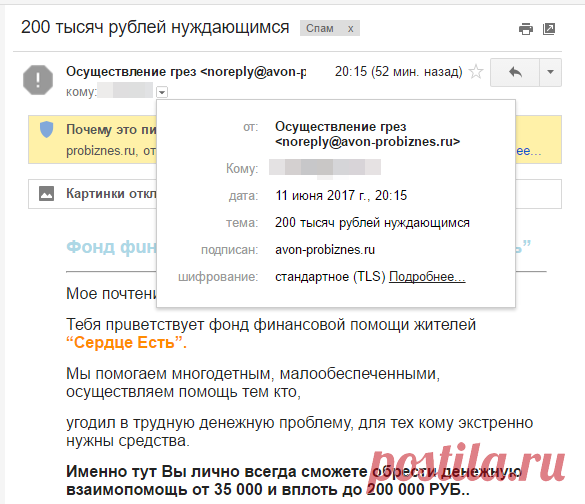Image resolution: width=585 pixels, height=504 pixels.
Task: Remove the Спам label with x
Action: (350, 28)
